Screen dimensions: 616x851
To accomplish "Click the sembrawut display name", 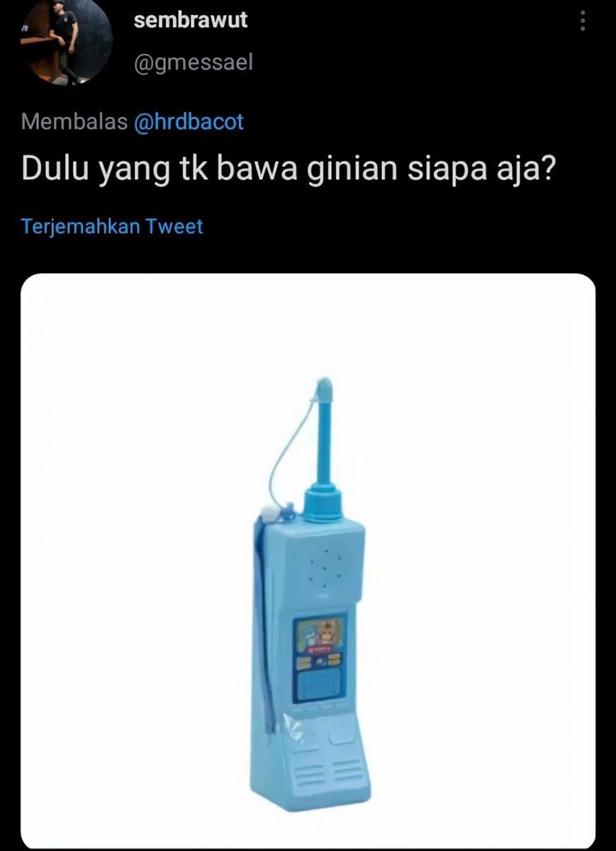I will click(x=191, y=20).
